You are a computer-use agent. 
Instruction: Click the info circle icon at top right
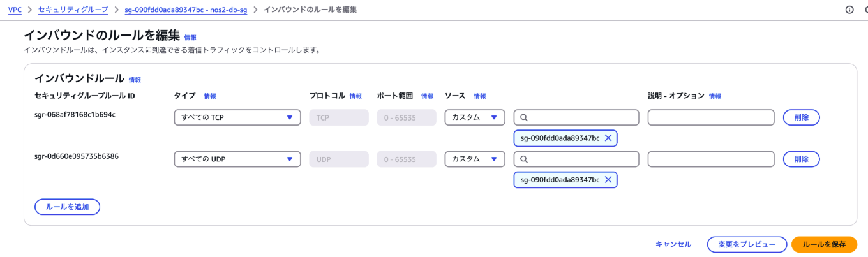[x=849, y=10]
